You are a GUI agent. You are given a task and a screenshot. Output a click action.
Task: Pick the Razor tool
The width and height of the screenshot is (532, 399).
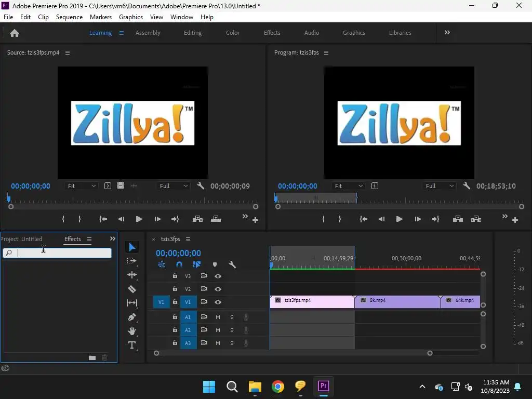131,289
